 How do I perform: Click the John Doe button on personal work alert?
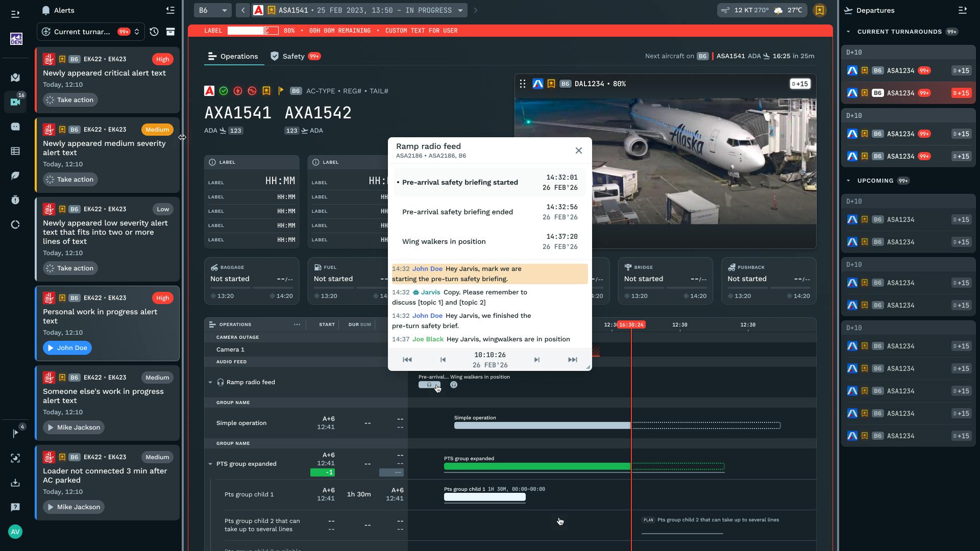(x=67, y=348)
